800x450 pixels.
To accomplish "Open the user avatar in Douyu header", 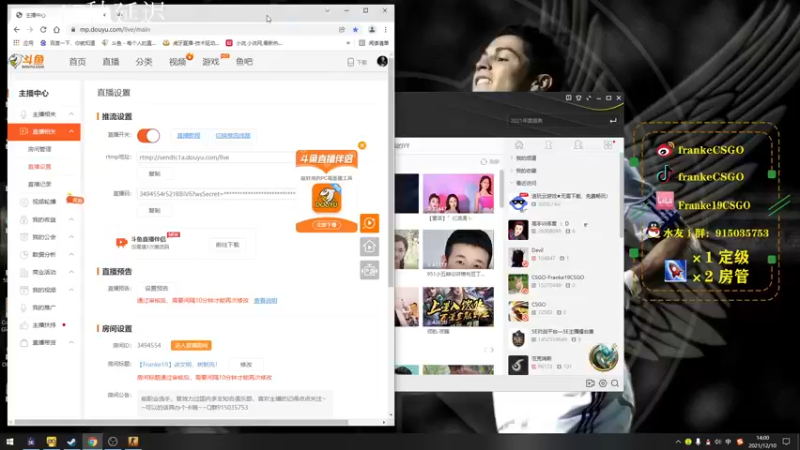I will tap(382, 61).
